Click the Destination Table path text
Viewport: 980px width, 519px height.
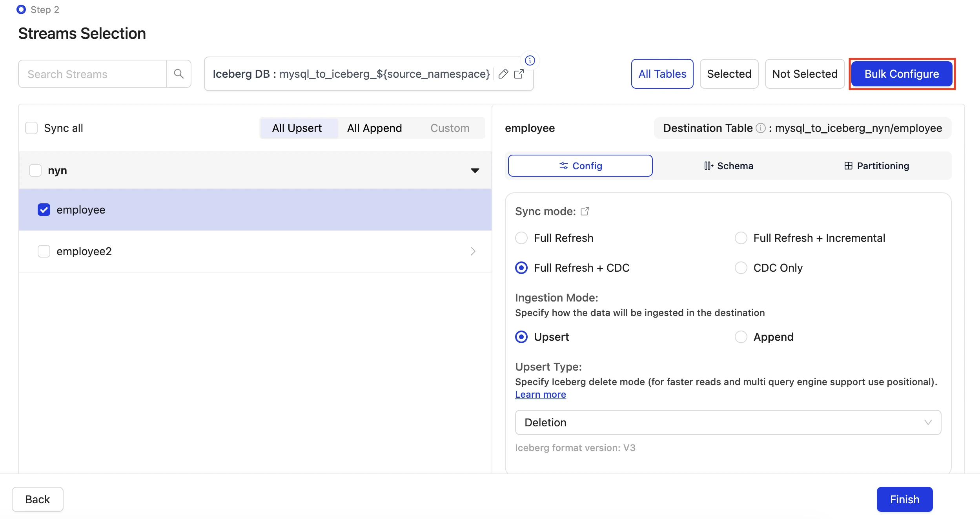click(859, 128)
